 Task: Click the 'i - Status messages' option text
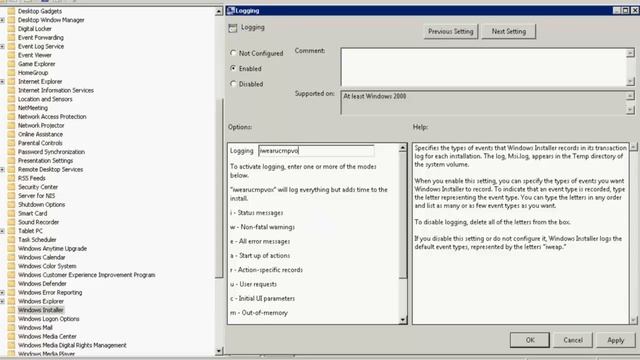click(x=256, y=213)
